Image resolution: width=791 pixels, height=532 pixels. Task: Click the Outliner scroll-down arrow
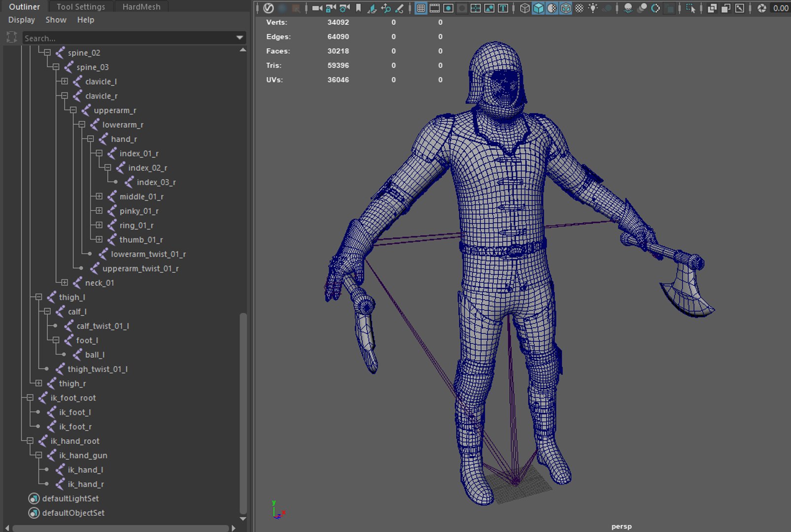click(242, 519)
